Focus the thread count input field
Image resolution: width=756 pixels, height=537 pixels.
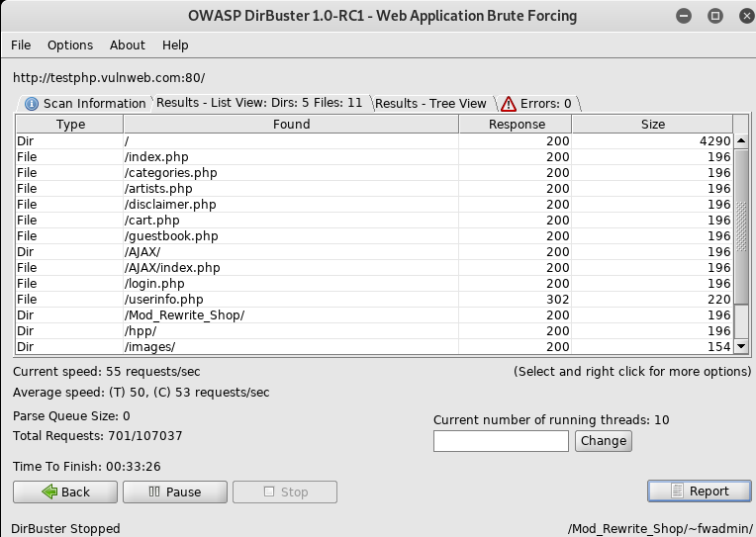tap(501, 441)
